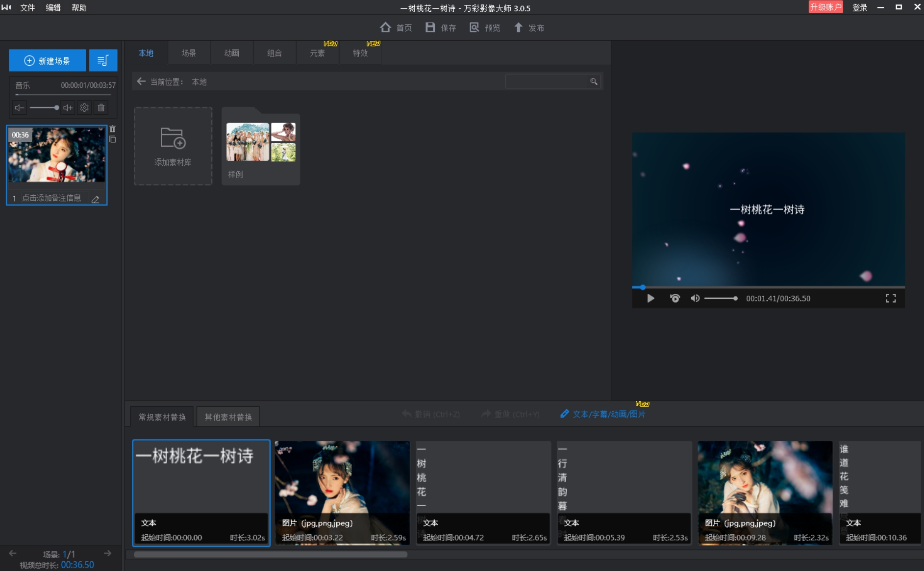
Task: Select image clip starting at 00:03.22
Action: 342,493
